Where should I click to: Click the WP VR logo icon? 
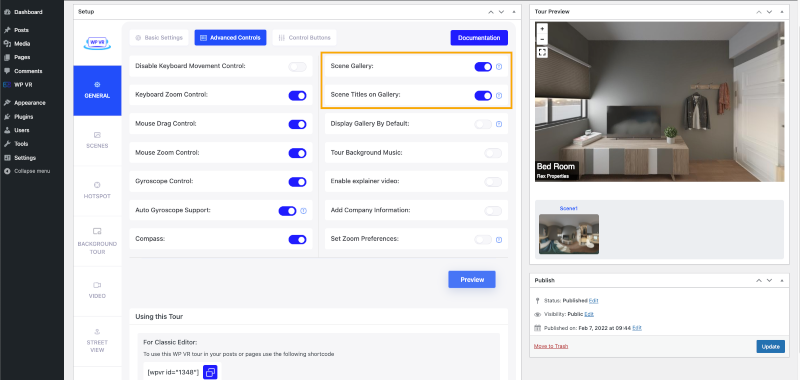coord(97,43)
